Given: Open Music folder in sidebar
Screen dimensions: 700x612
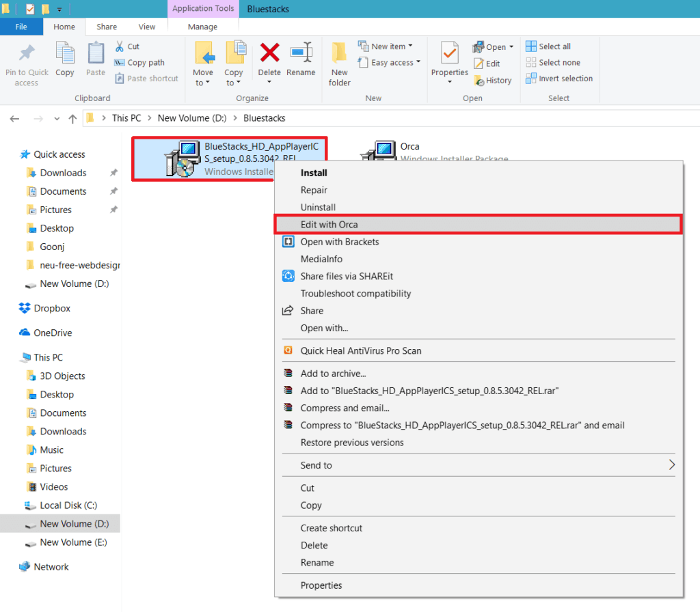Looking at the screenshot, I should point(45,450).
